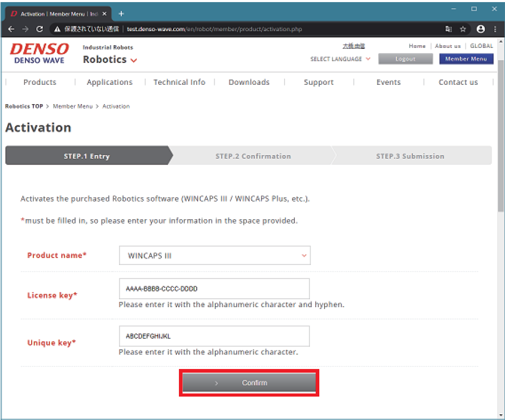Visit the About us link
Screen dimensions: 505x420
coord(447,46)
